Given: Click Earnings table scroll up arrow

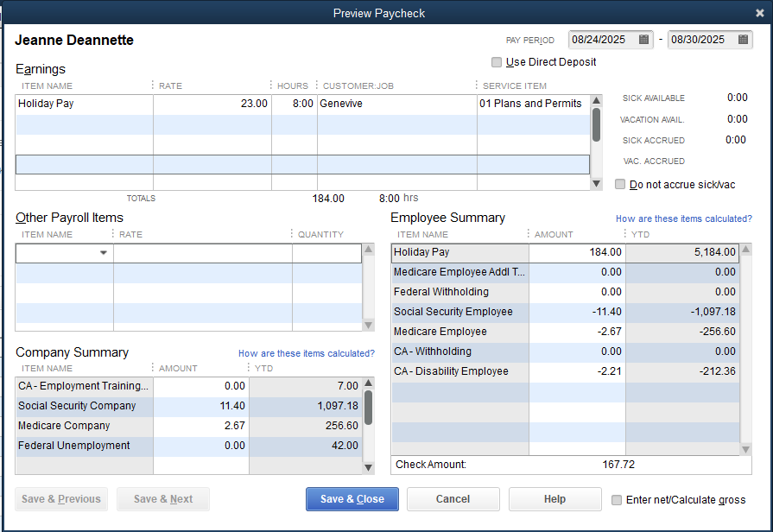Looking at the screenshot, I should (x=596, y=100).
